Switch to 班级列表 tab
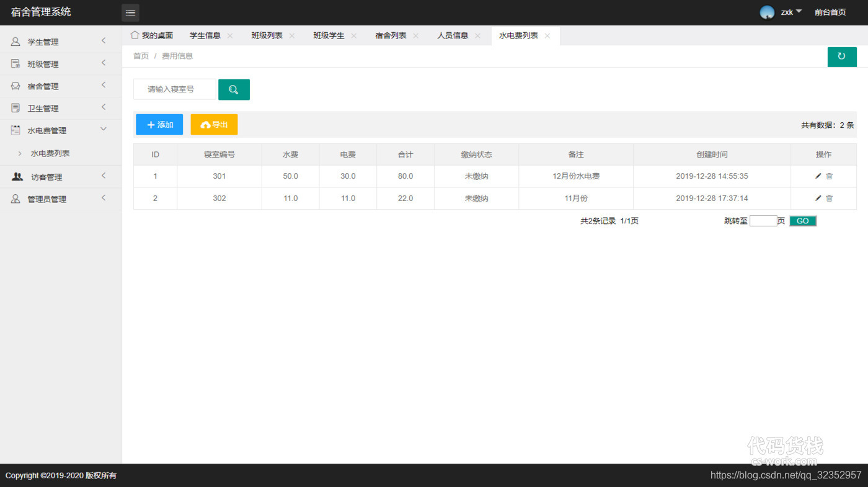868x487 pixels. click(267, 36)
